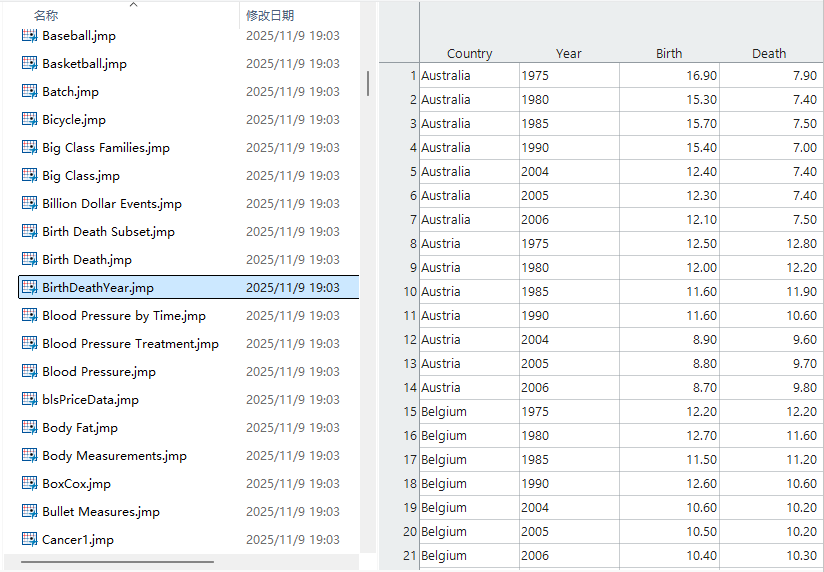Screen dimensions: 824x572
Task: Click Year cell 2004 in row 12
Action: (x=569, y=340)
